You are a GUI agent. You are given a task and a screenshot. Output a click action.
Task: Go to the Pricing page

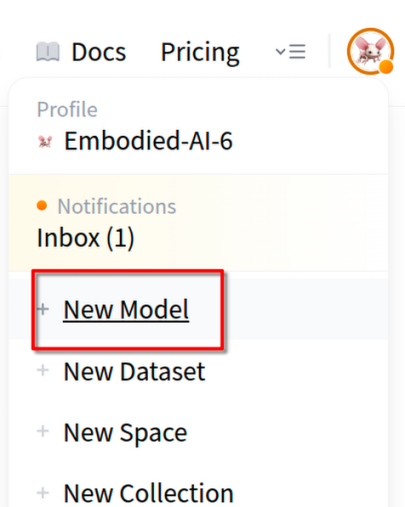(200, 52)
